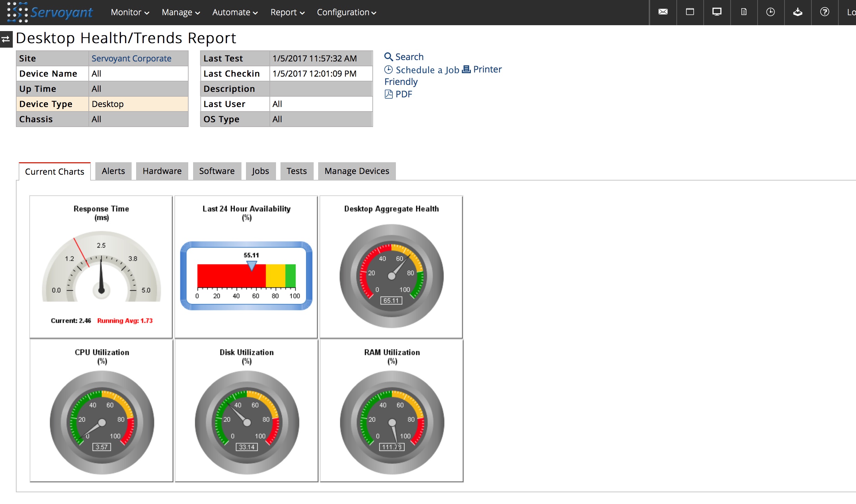The image size is (856, 504).
Task: Expand the Monitor dropdown menu
Action: [x=129, y=12]
